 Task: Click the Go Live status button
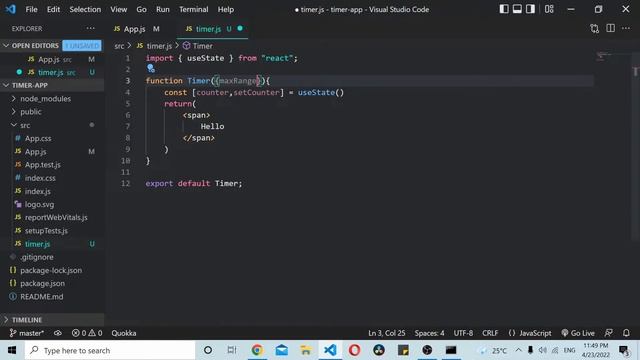point(578,333)
